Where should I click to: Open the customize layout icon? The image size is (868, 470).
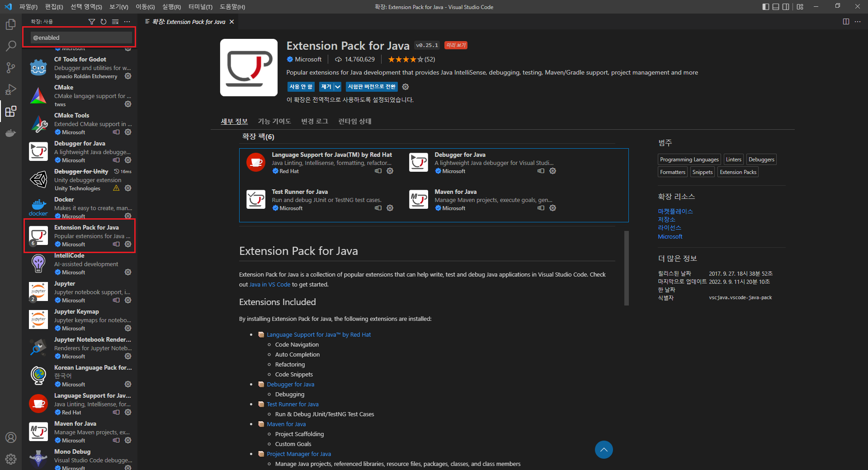coord(800,7)
